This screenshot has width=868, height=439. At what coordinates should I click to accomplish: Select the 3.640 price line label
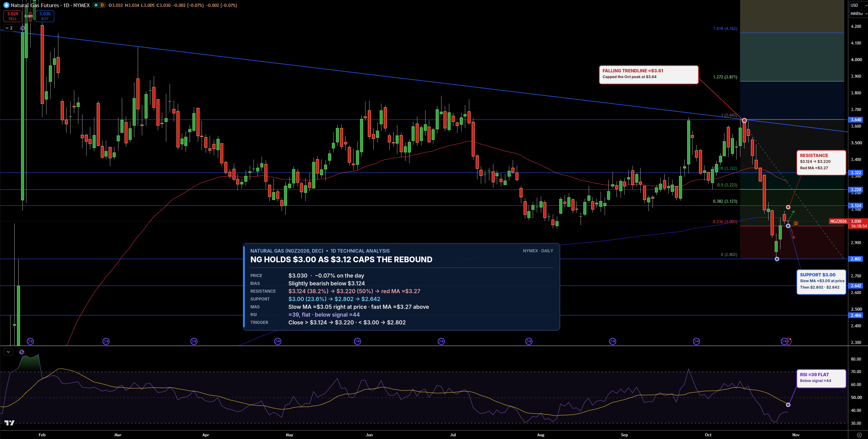855,120
